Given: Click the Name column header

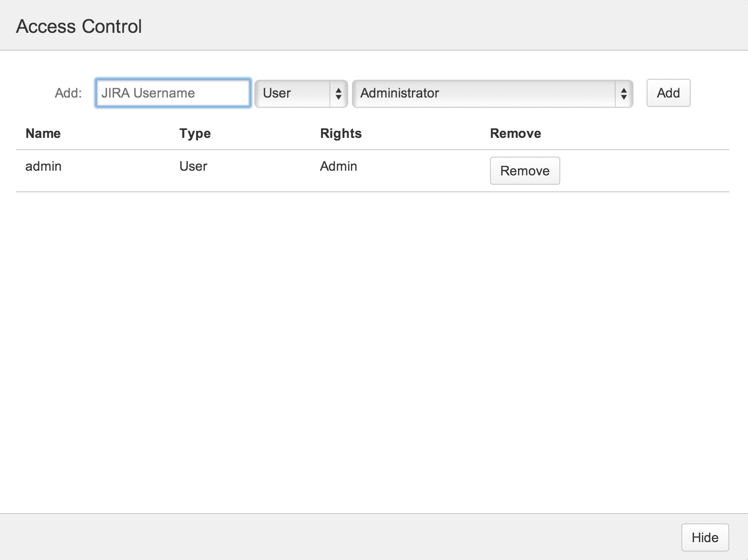Looking at the screenshot, I should coord(43,134).
